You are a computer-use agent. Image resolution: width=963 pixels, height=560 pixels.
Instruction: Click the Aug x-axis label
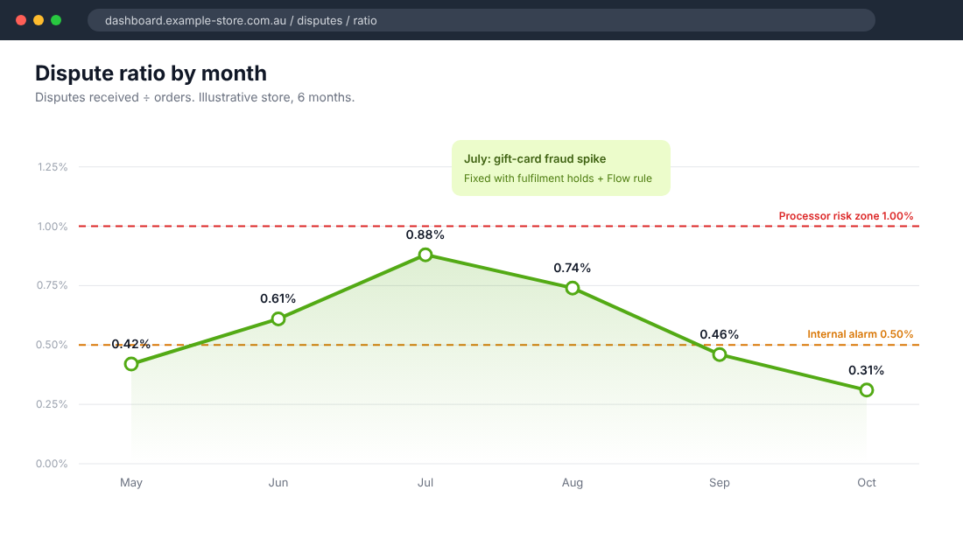(573, 483)
